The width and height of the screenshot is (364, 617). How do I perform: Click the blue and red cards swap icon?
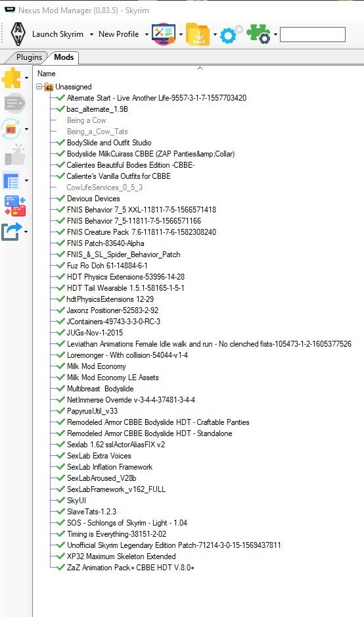coord(15,206)
